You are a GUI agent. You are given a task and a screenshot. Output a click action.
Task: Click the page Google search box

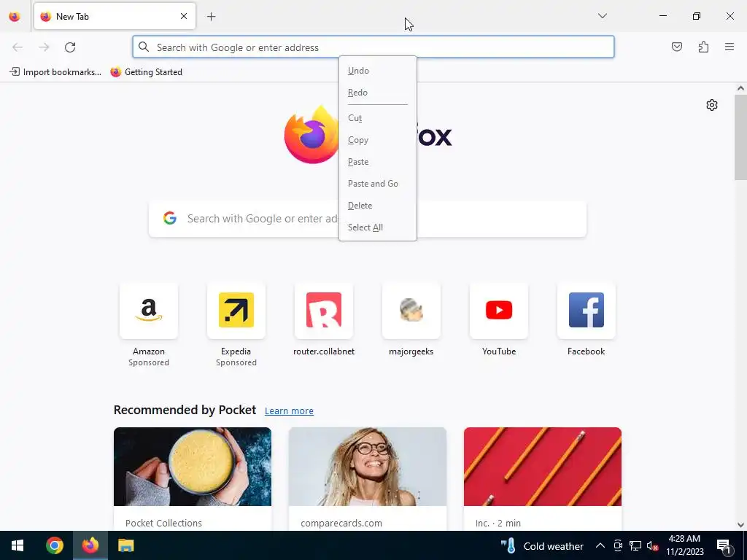click(368, 219)
